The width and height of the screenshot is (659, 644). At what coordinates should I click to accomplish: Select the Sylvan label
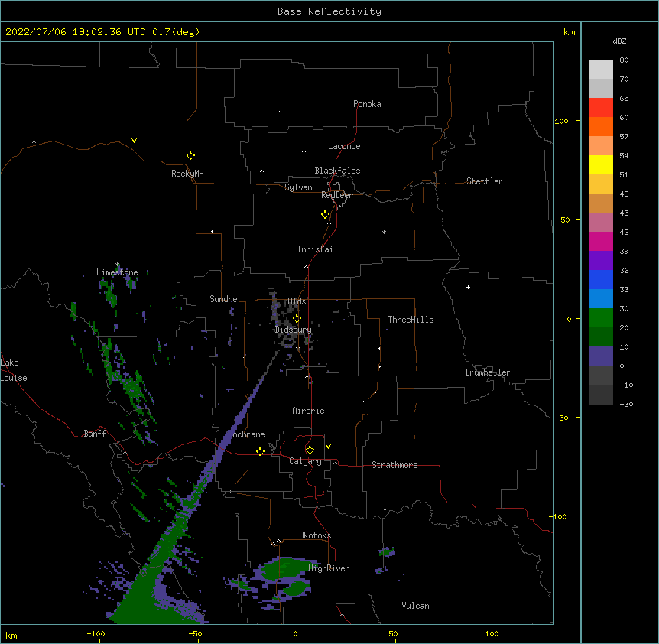point(298,187)
